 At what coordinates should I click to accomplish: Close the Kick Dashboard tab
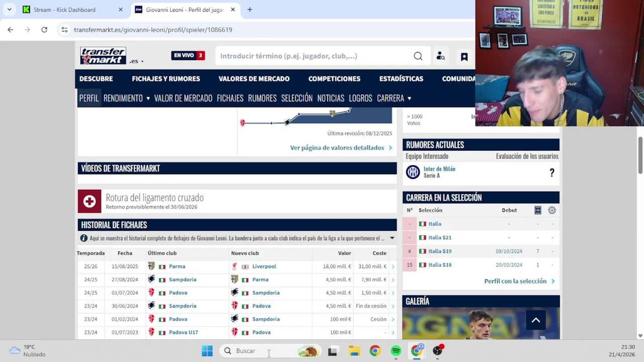tap(120, 10)
